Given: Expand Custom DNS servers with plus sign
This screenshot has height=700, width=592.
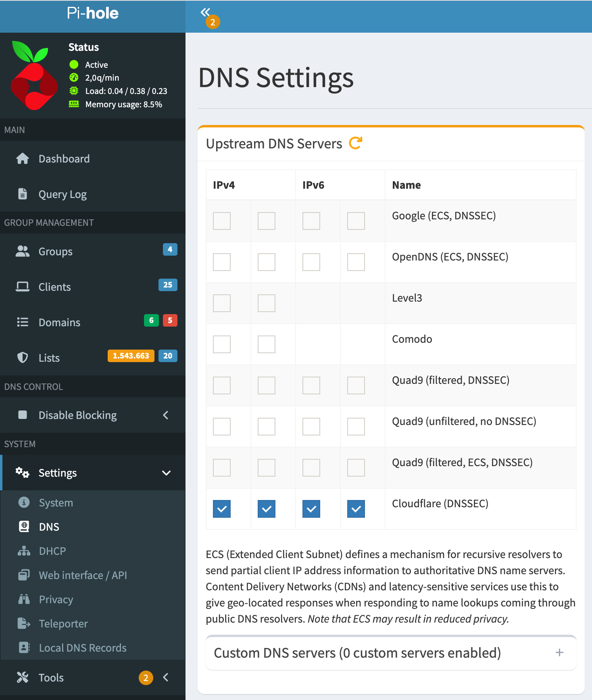Looking at the screenshot, I should [559, 652].
